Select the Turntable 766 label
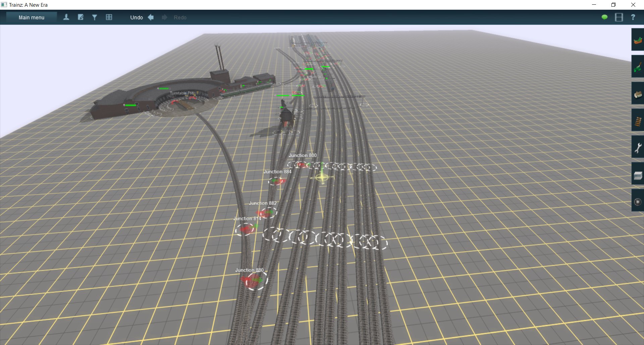Screen dimensions: 644x345 click(182, 93)
